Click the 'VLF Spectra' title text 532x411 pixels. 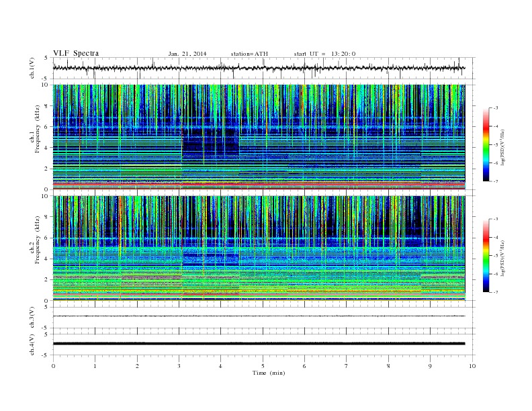(x=76, y=53)
